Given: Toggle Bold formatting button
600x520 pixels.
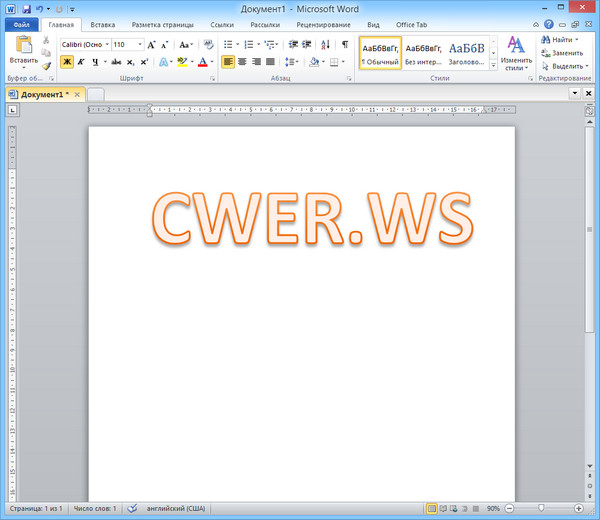Looking at the screenshot, I should click(x=67, y=62).
